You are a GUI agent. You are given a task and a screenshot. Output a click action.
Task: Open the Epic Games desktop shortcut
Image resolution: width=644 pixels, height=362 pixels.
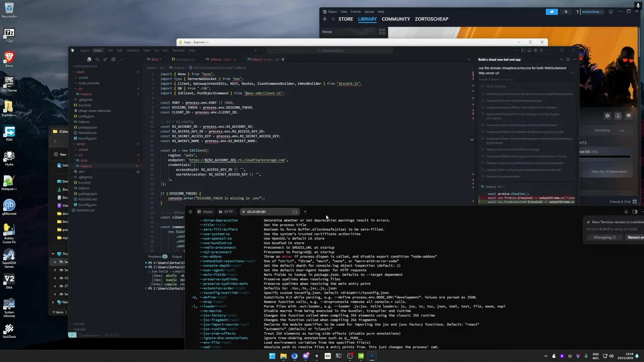[x=9, y=84]
